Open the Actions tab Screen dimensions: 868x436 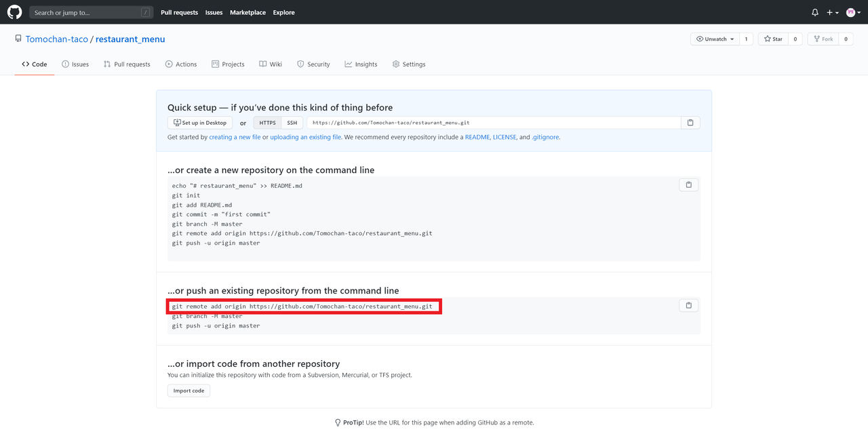(x=181, y=64)
